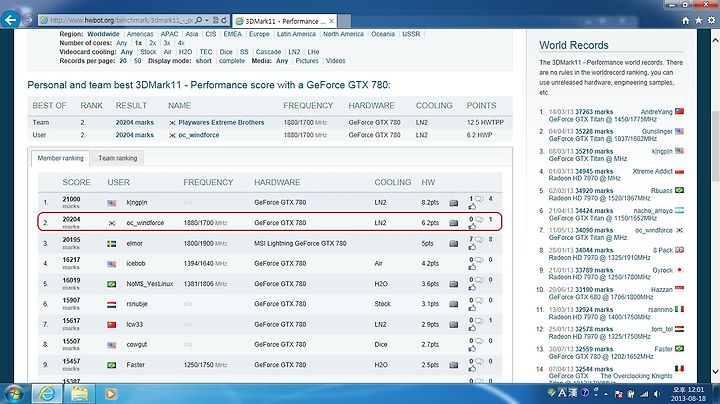Open the browser Home icon

[686, 21]
